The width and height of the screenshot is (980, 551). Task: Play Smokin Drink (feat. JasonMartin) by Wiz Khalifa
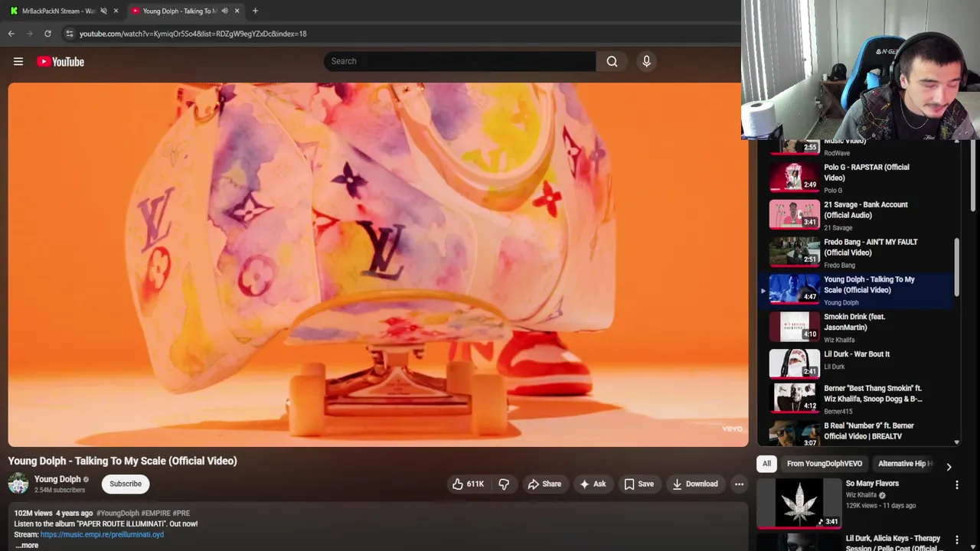856,328
